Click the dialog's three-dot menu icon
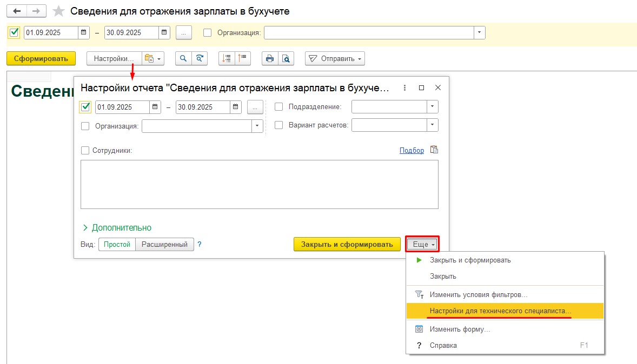This screenshot has width=637, height=364. (x=404, y=87)
